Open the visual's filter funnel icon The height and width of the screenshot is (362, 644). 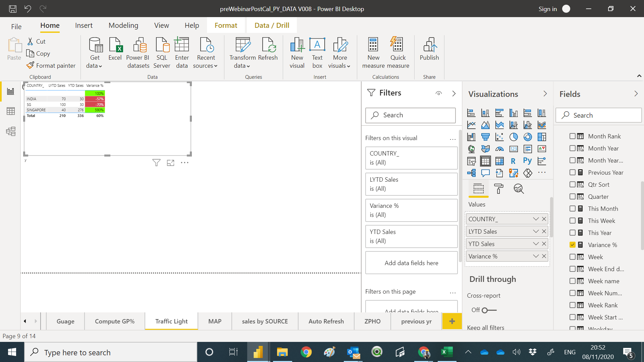(x=156, y=163)
